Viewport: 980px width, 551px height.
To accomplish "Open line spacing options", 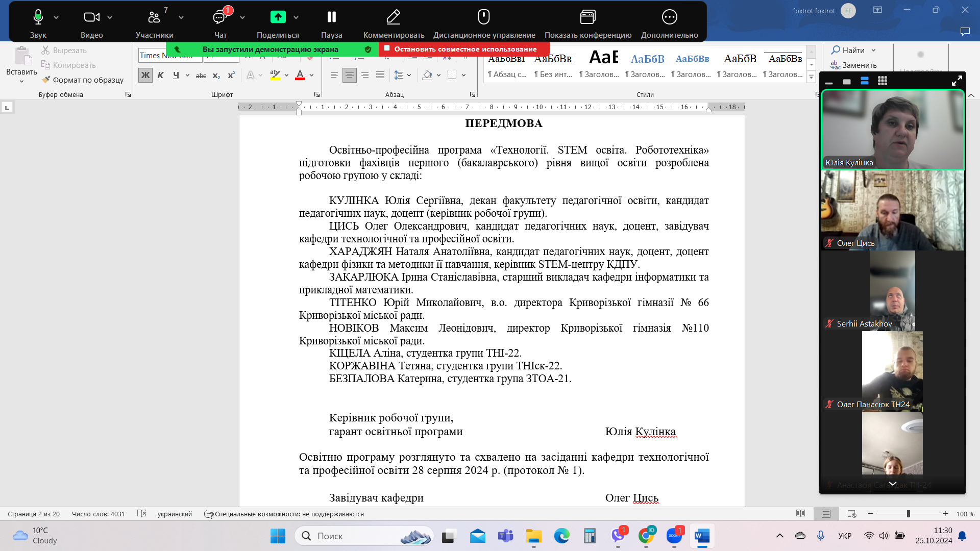I will coord(402,75).
